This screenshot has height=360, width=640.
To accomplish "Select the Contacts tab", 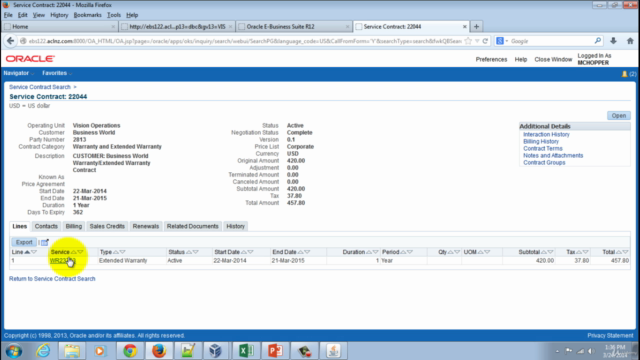I will pos(46,227).
